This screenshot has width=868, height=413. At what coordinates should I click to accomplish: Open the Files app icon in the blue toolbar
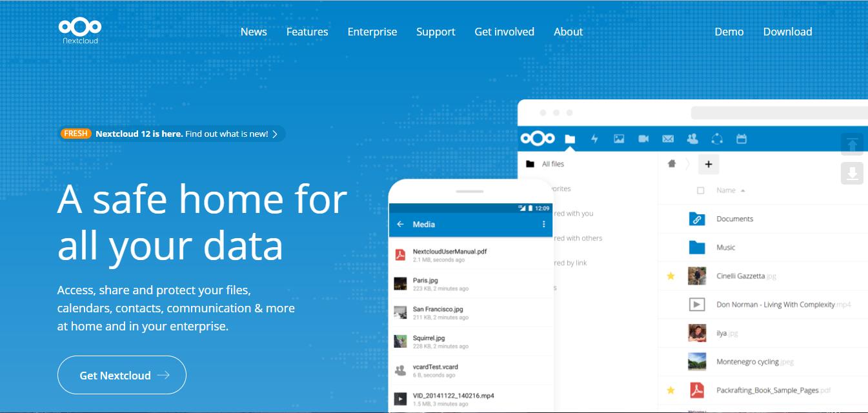570,139
